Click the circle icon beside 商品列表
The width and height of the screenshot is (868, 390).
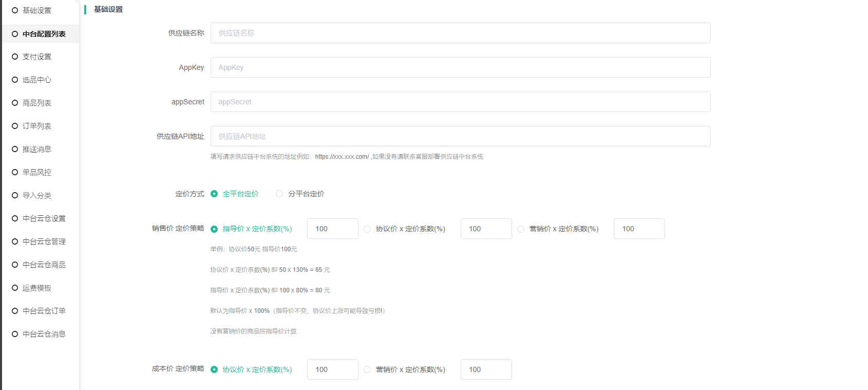click(x=15, y=103)
